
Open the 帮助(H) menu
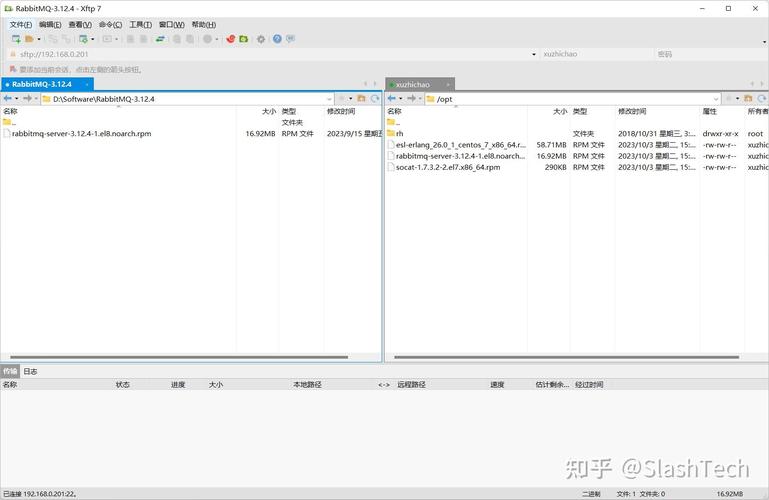tap(204, 25)
